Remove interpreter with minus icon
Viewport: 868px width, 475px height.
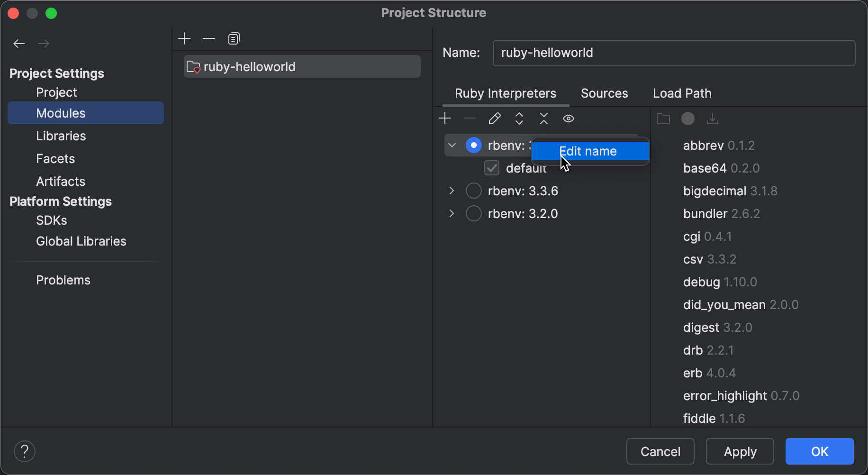click(469, 118)
